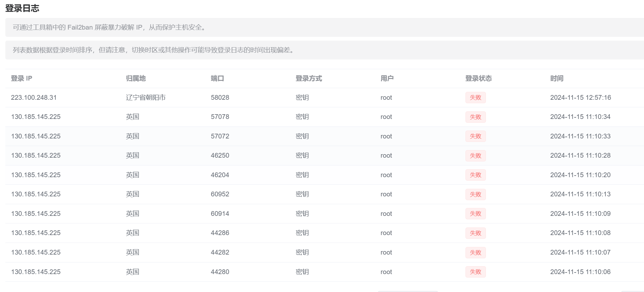Click the 时间 column header

[557, 78]
